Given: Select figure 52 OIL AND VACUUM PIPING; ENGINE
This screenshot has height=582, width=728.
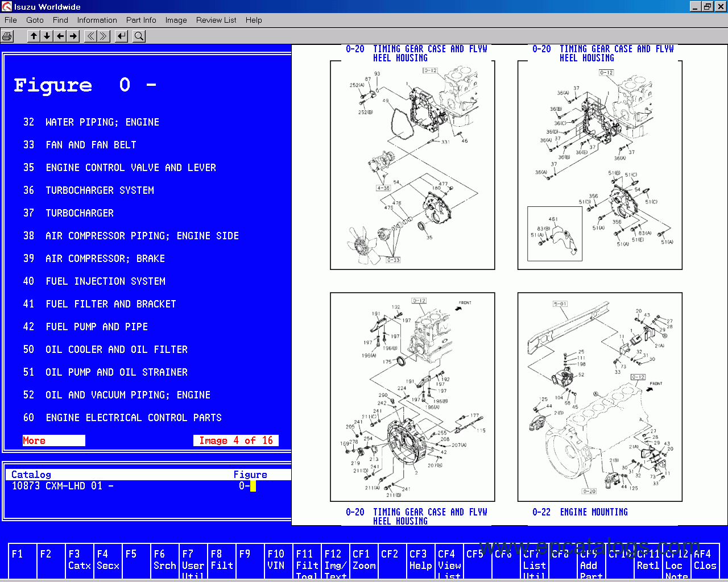Looking at the screenshot, I should click(x=117, y=395).
